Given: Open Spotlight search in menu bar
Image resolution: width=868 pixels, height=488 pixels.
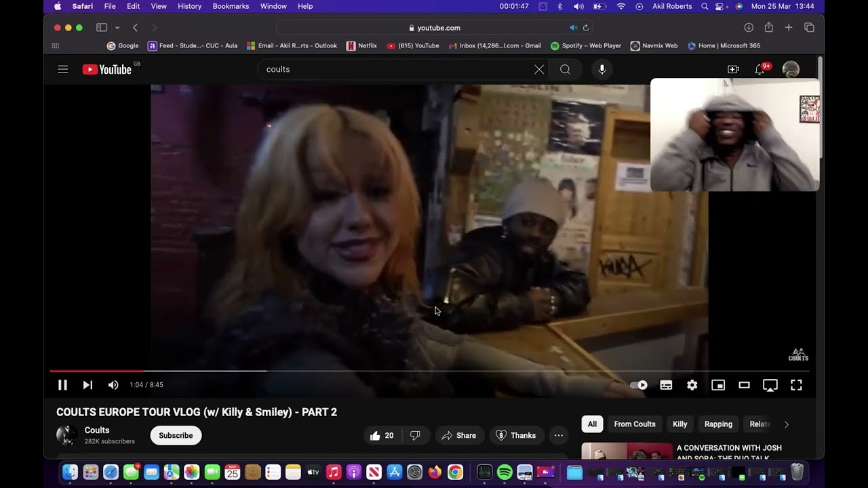Looking at the screenshot, I should tap(705, 6).
